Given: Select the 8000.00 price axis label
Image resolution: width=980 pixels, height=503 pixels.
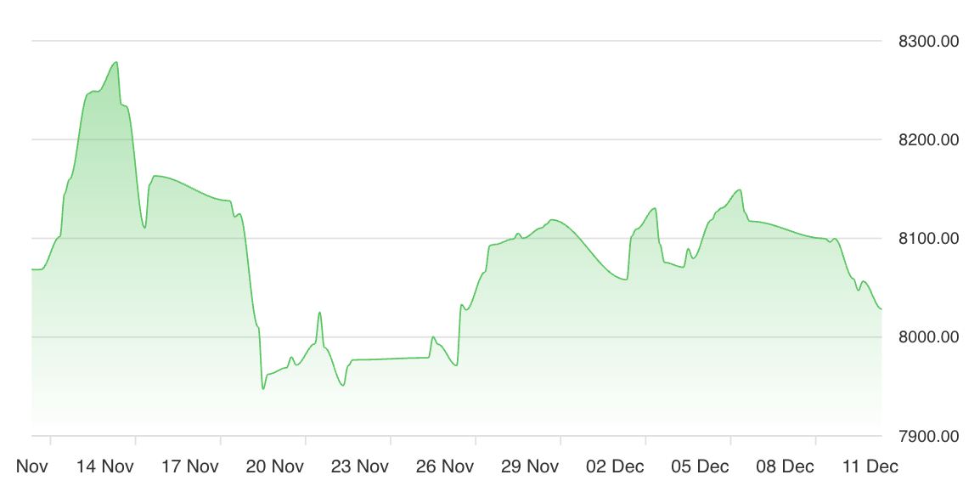Looking at the screenshot, I should tap(928, 337).
